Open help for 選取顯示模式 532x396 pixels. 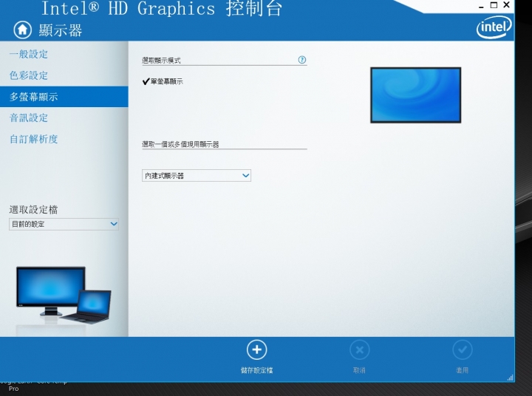[301, 60]
